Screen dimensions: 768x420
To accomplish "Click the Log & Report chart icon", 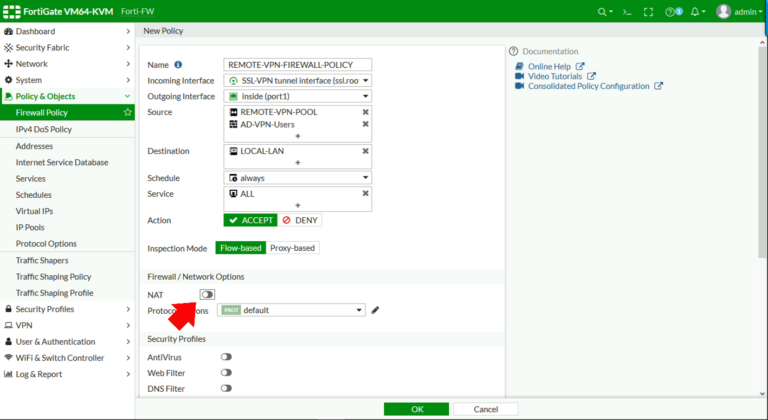I will coord(8,374).
